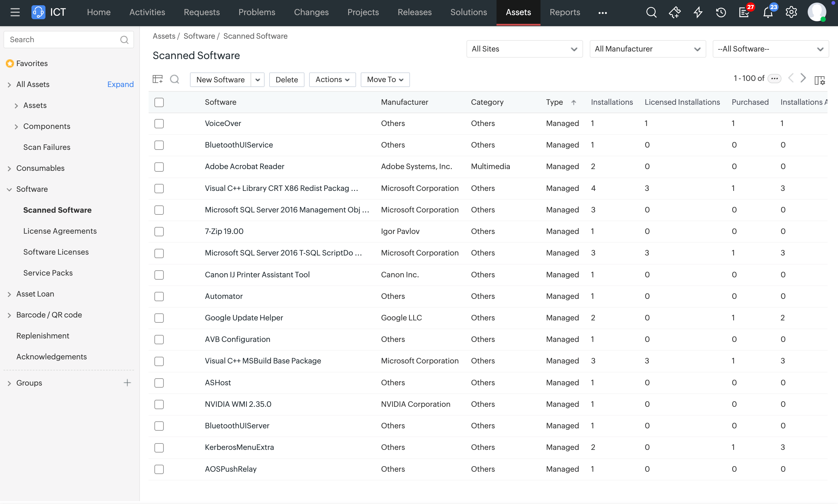This screenshot has width=838, height=504.
Task: Open notifications bell icon
Action: (767, 13)
